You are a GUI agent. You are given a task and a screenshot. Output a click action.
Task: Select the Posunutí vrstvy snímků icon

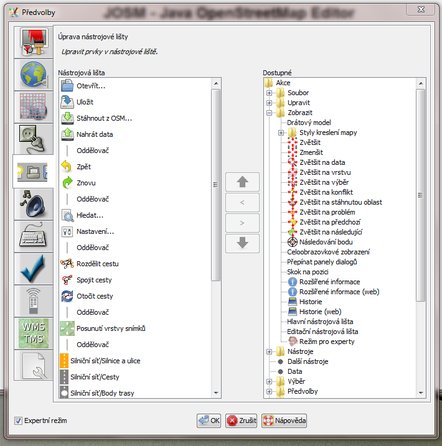coord(67,328)
